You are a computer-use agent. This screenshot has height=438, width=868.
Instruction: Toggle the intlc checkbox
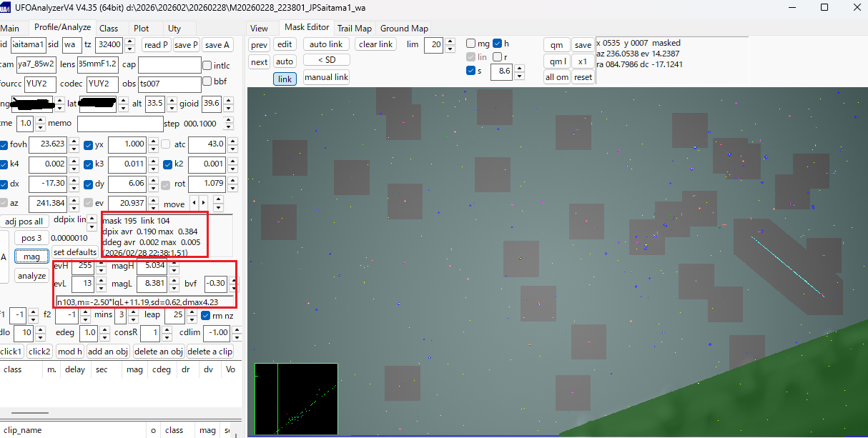coord(207,66)
